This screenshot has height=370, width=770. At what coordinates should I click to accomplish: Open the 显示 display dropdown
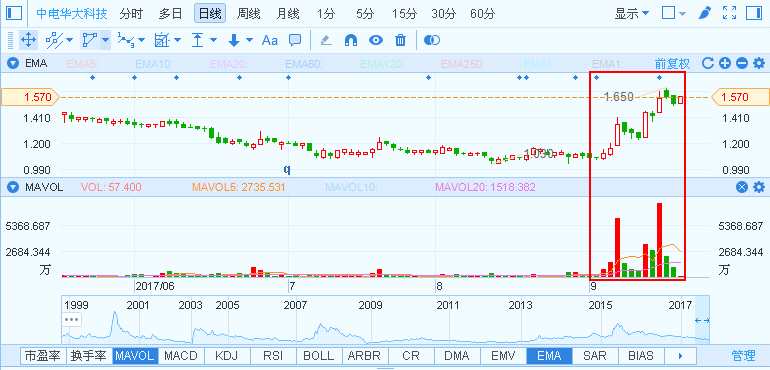click(632, 13)
